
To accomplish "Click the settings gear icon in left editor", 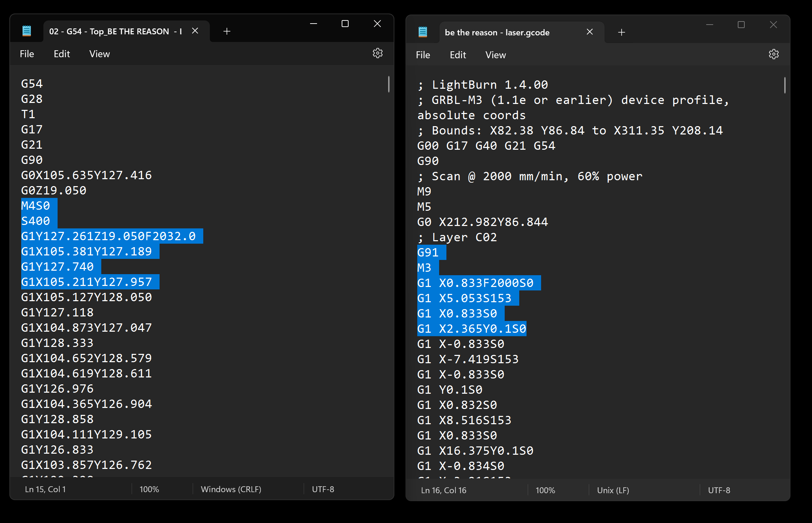I will 378,53.
